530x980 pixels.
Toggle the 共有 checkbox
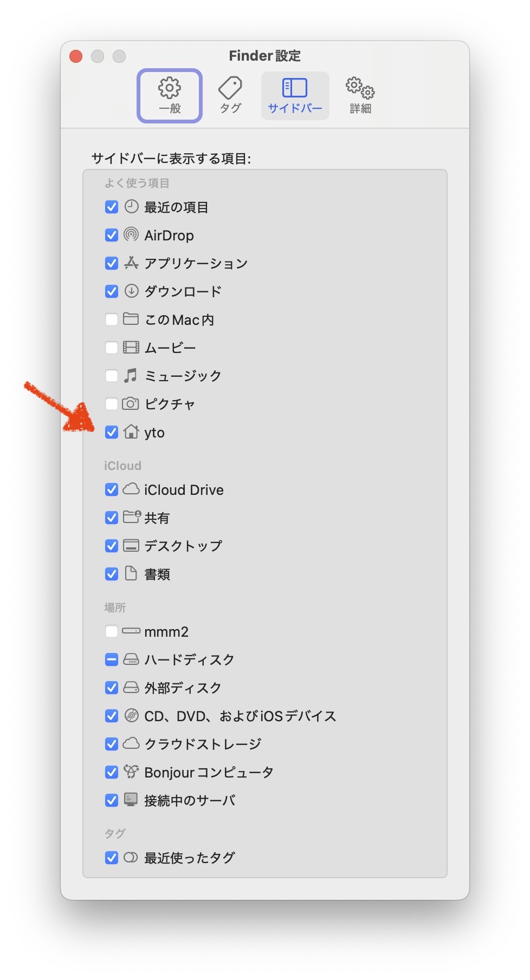tap(112, 518)
